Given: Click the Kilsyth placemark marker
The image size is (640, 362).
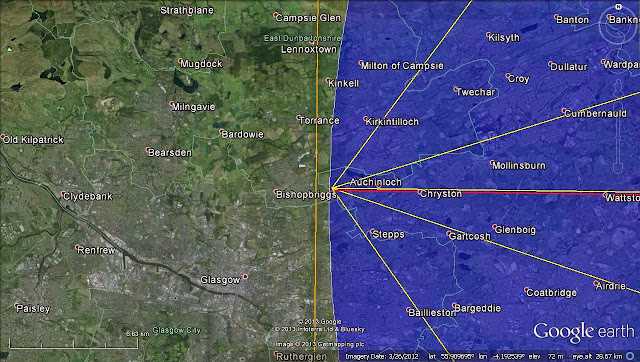Looking at the screenshot, I should [488, 35].
